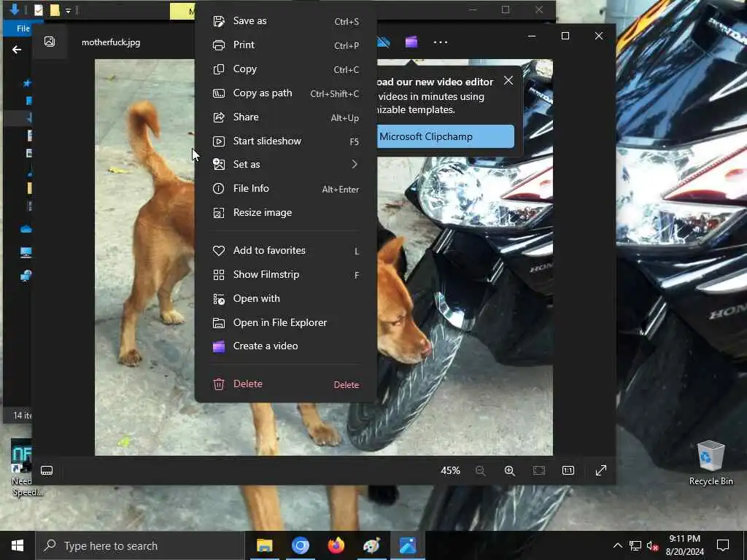Image resolution: width=747 pixels, height=560 pixels.
Task: Launch Firefox from the taskbar
Action: (x=336, y=545)
